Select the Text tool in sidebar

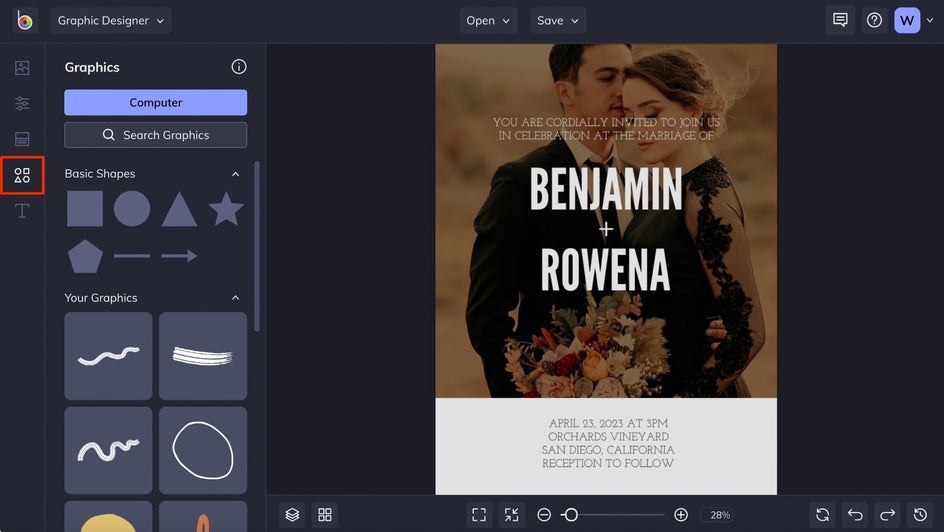pyautogui.click(x=22, y=211)
